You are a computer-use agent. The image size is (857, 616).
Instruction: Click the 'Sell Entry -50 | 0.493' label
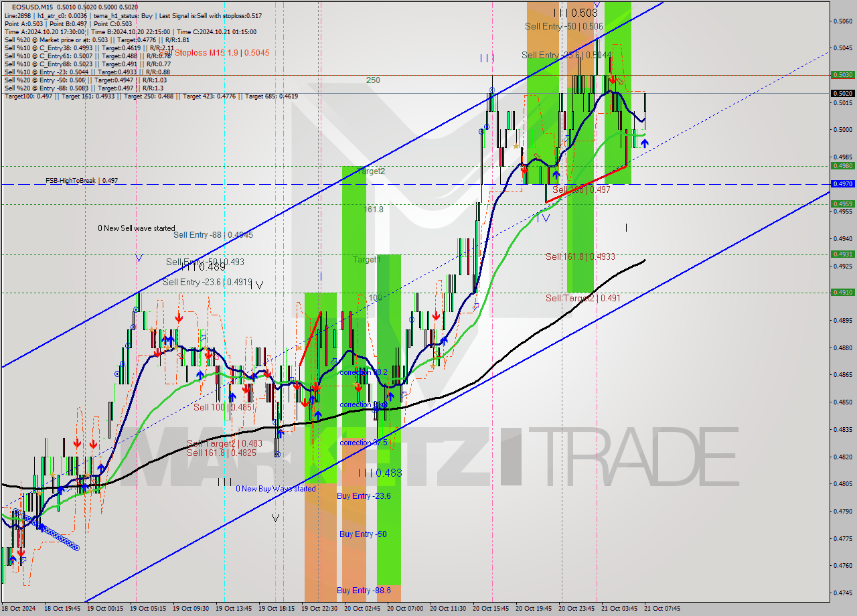coord(205,262)
